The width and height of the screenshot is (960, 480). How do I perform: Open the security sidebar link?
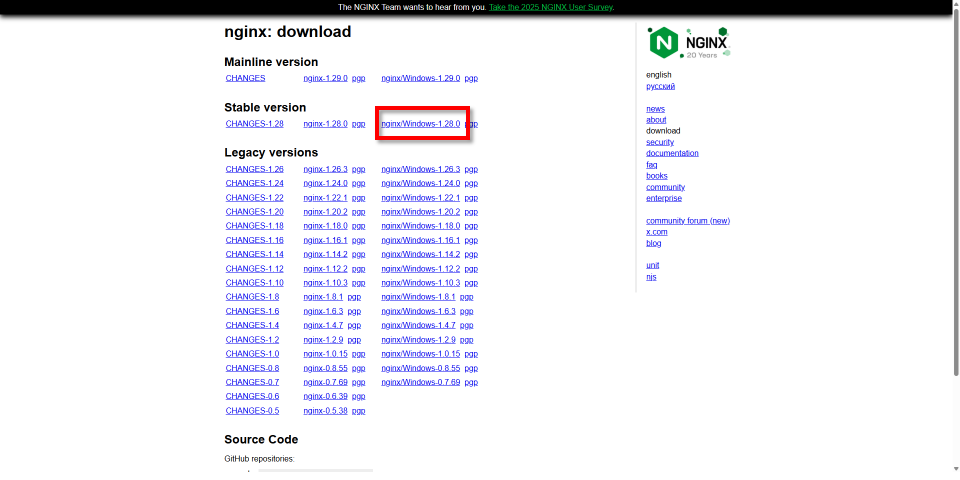659,142
